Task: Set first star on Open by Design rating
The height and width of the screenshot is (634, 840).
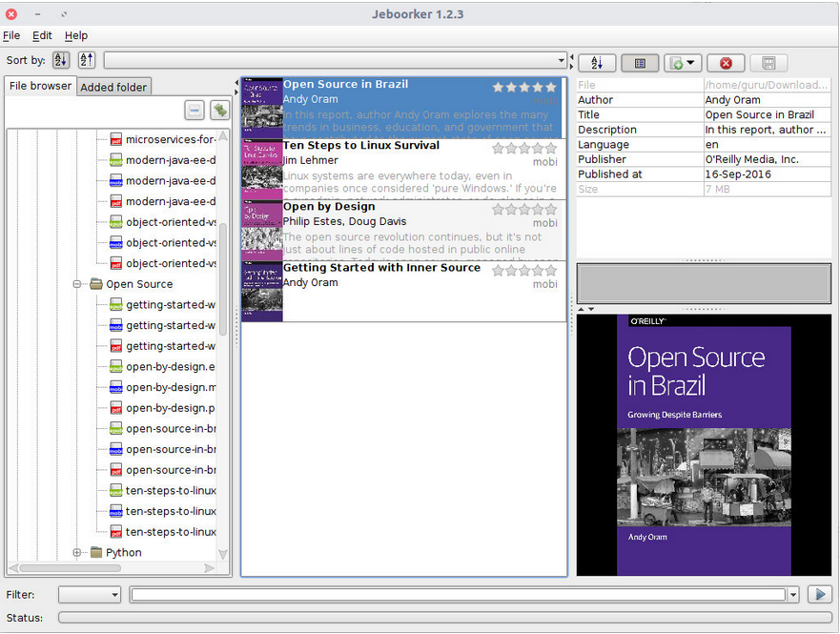Action: pyautogui.click(x=499, y=210)
